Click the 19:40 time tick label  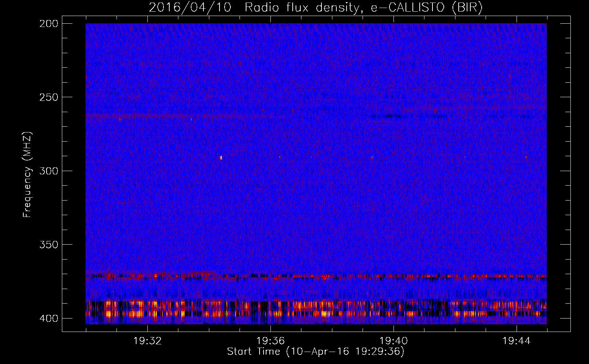[x=394, y=341]
